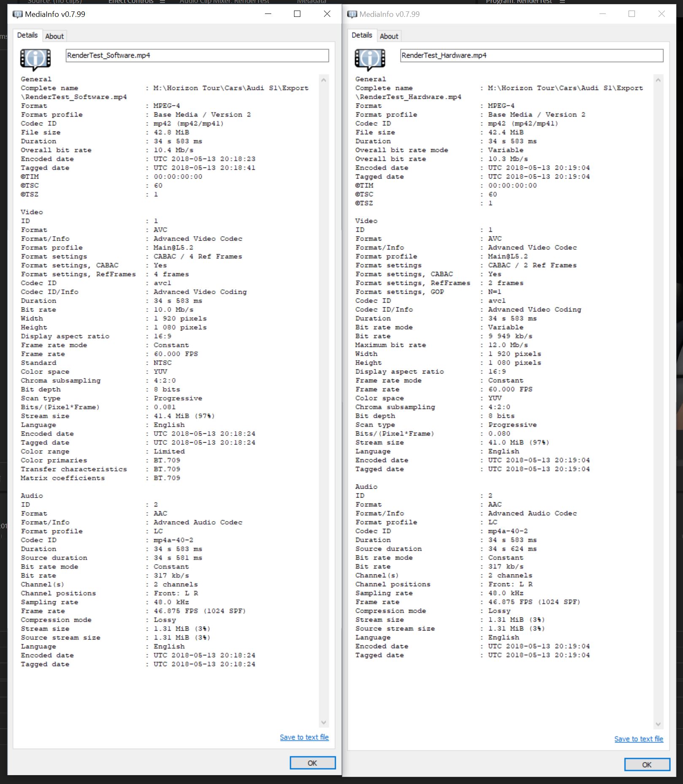
Task: Click the title bar app icon of the Software MediaInfo window
Action: click(18, 14)
